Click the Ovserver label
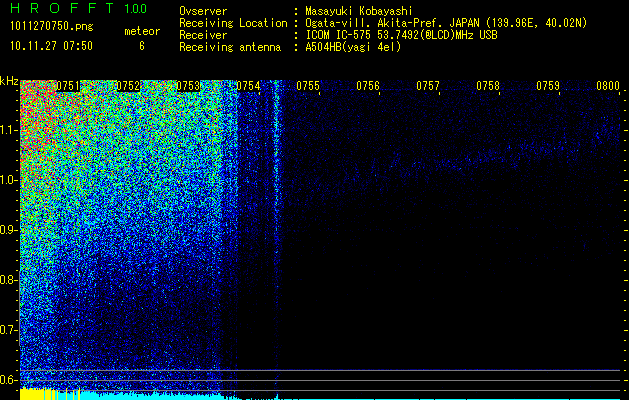The image size is (629, 400). click(x=203, y=11)
